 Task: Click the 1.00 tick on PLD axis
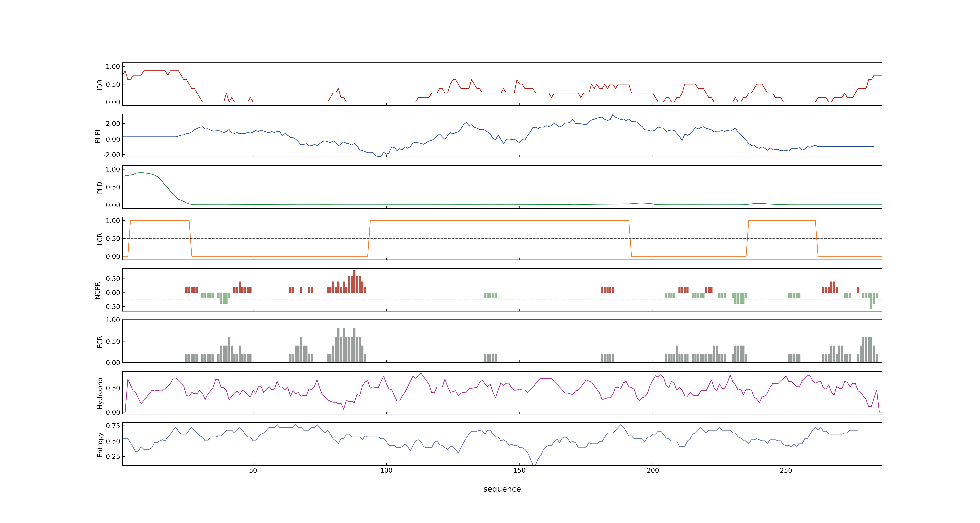click(113, 169)
